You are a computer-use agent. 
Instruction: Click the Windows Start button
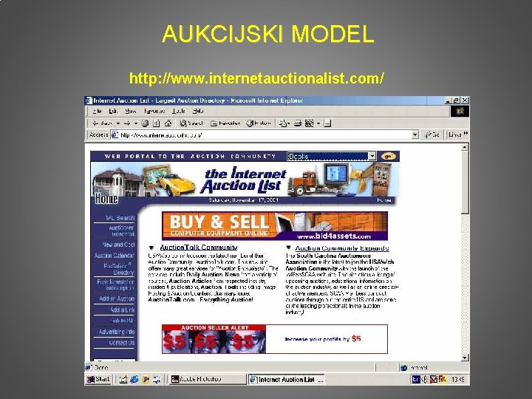click(x=98, y=379)
